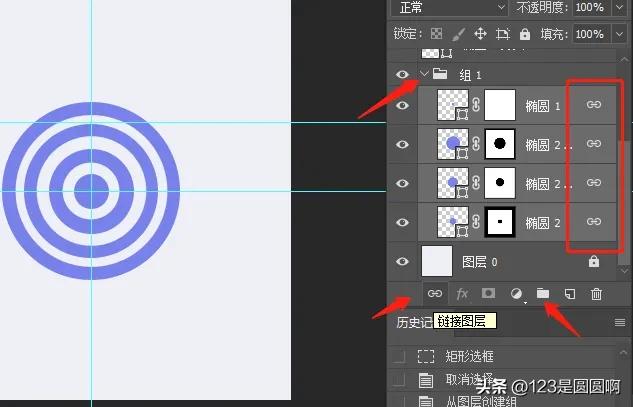Create a new layer icon

pyautogui.click(x=570, y=294)
